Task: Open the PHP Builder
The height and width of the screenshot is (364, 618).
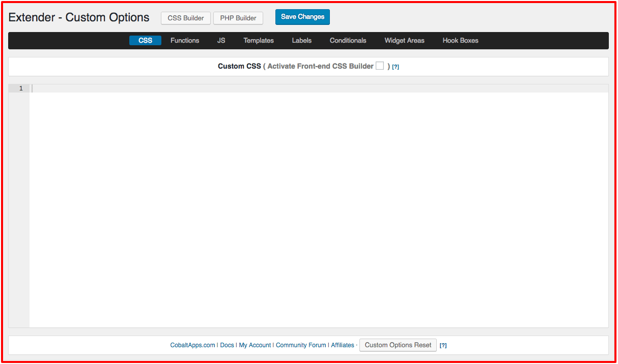Action: coord(238,18)
